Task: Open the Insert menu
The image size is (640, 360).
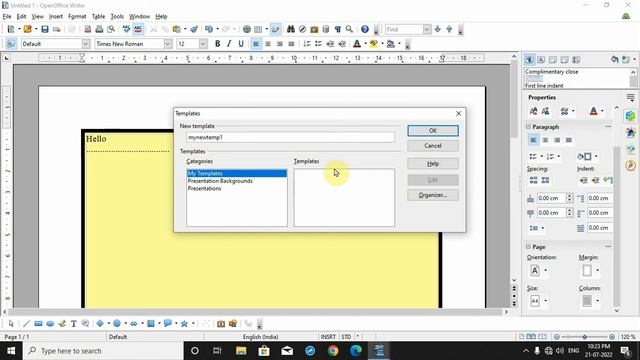Action: (56, 16)
